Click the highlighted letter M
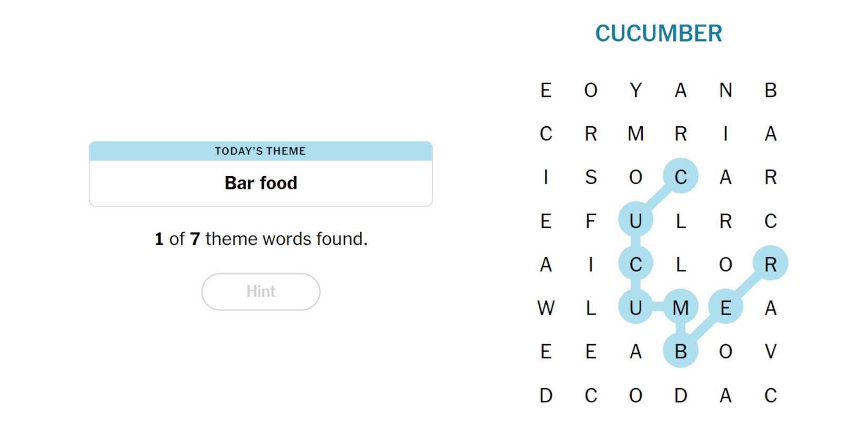The width and height of the screenshot is (868, 434). click(681, 308)
